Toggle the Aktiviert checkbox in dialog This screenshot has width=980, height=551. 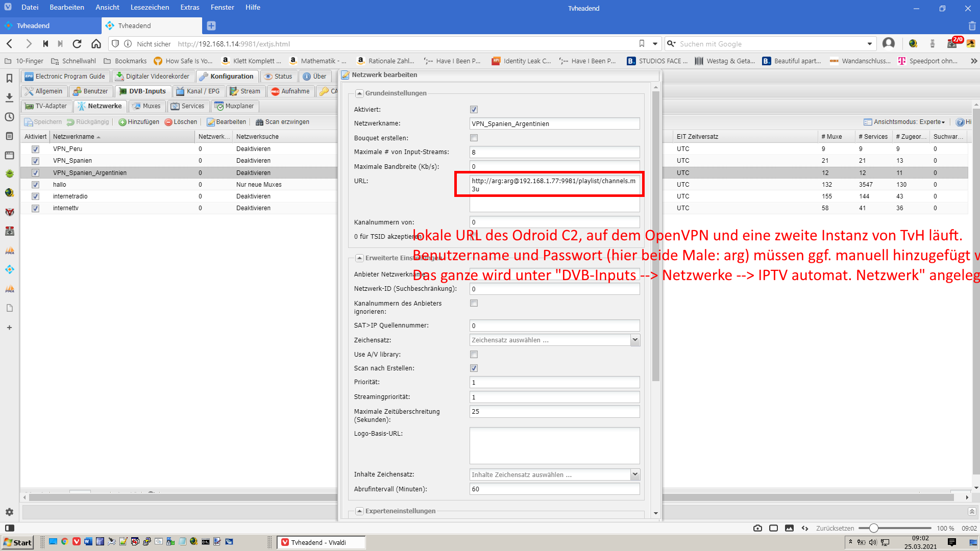click(474, 110)
